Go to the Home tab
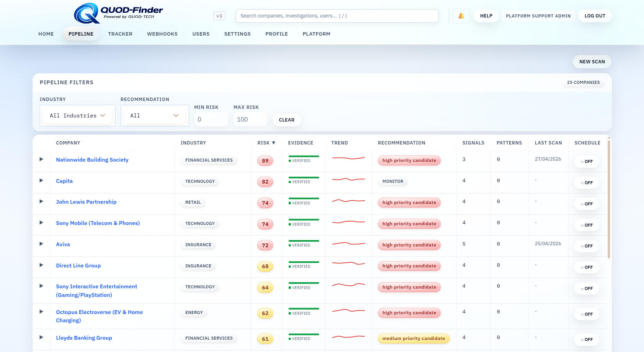This screenshot has height=352, width=644. 46,34
